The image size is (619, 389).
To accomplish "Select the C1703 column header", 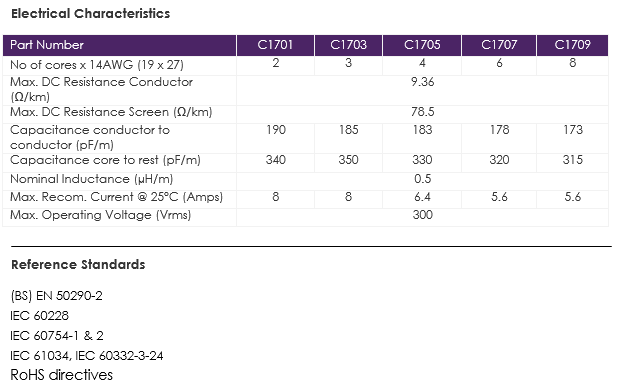I will pos(348,45).
